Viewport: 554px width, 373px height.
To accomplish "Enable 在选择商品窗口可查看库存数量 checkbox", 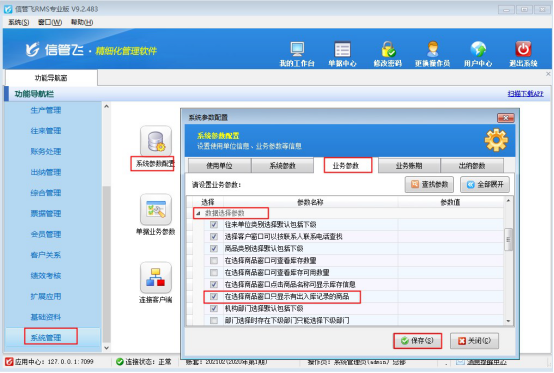I will point(214,261).
